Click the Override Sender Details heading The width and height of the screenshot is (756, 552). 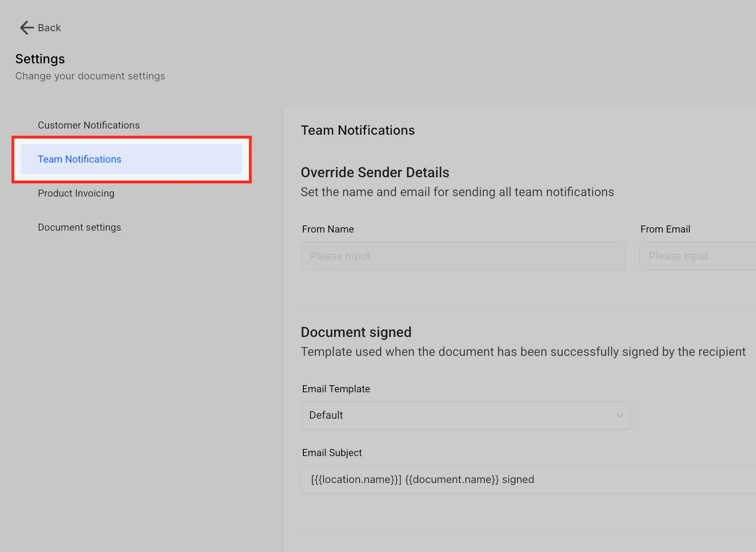tap(375, 172)
